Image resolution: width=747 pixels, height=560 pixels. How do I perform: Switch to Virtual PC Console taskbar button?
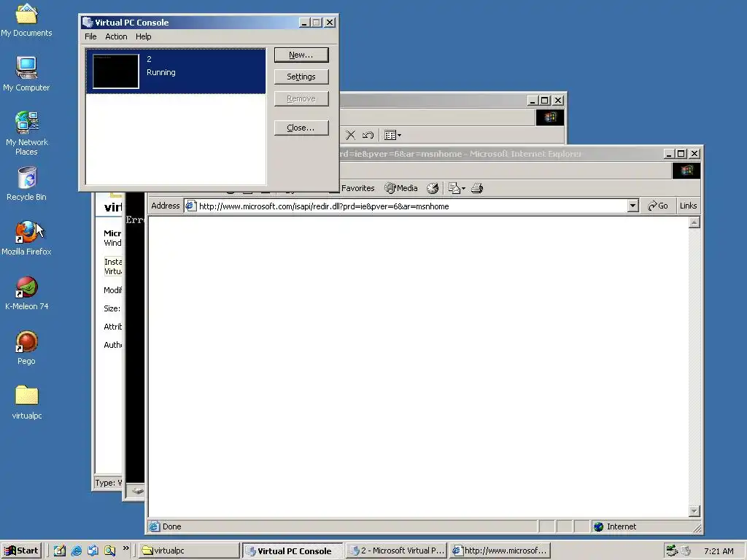(292, 551)
